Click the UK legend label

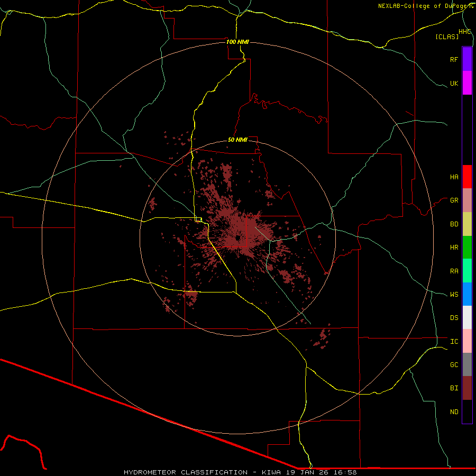[x=454, y=84]
